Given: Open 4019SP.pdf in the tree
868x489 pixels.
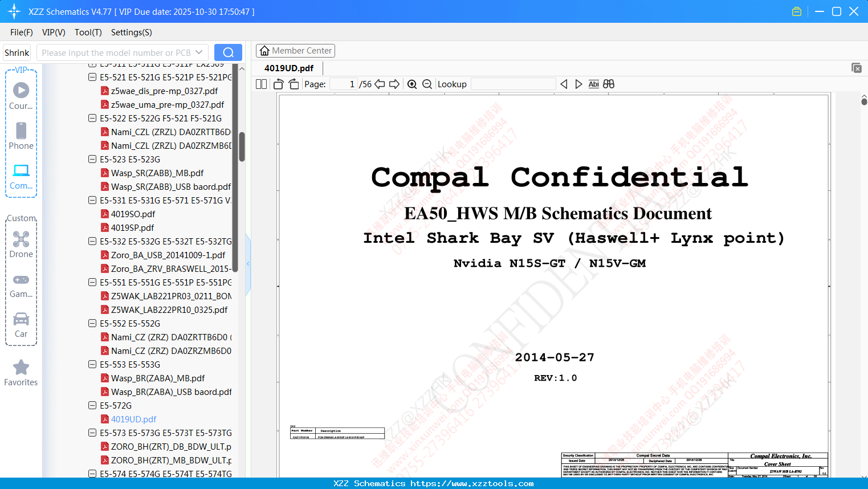Looking at the screenshot, I should 132,228.
